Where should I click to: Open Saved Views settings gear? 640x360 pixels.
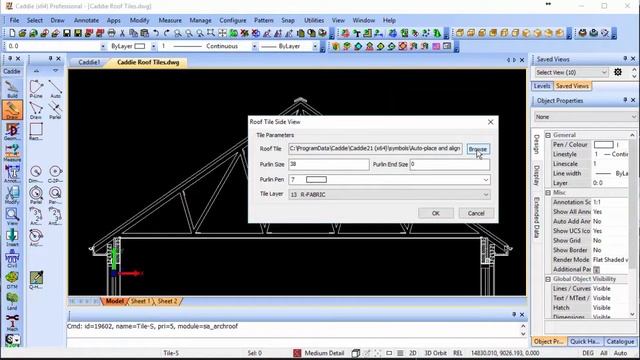click(618, 72)
